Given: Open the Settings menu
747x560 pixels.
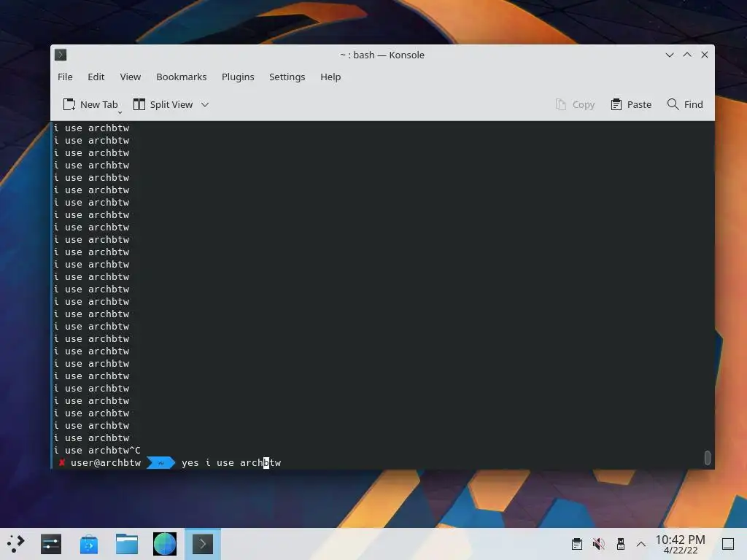Looking at the screenshot, I should pyautogui.click(x=287, y=77).
